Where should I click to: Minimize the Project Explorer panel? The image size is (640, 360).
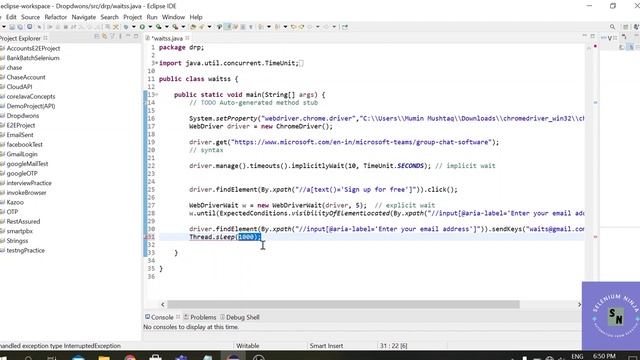[x=128, y=37]
